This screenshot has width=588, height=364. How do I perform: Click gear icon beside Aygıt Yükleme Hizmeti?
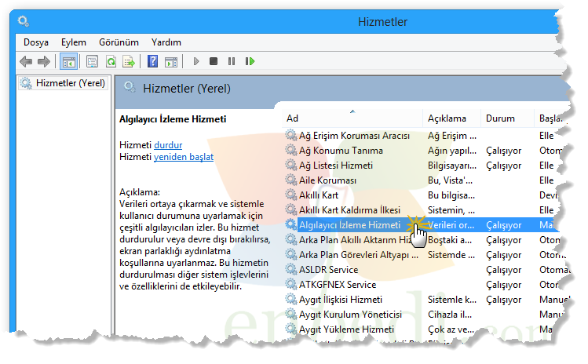tap(291, 329)
